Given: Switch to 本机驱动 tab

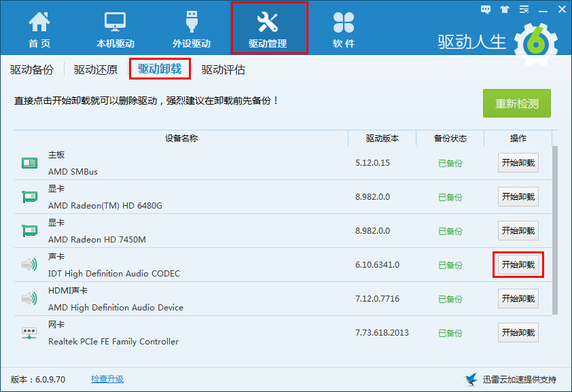Looking at the screenshot, I should (x=115, y=29).
